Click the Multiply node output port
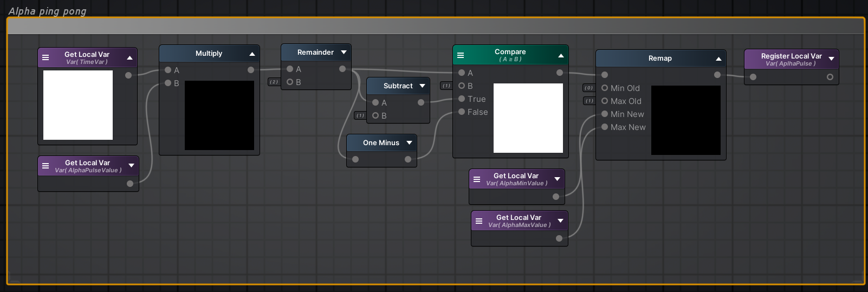The height and width of the screenshot is (292, 868). point(251,70)
